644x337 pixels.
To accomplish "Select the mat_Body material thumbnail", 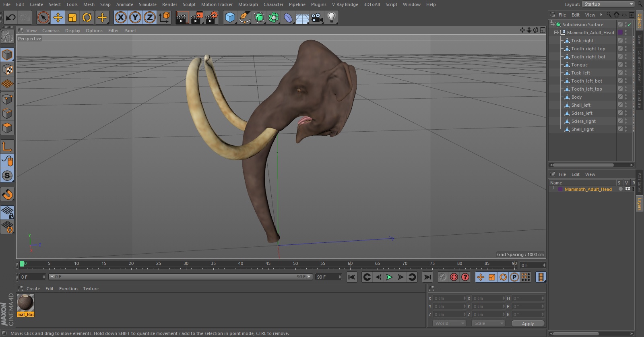I will click(x=25, y=303).
